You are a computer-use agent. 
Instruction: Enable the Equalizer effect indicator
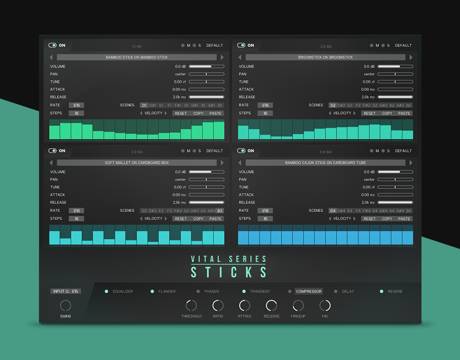106,291
